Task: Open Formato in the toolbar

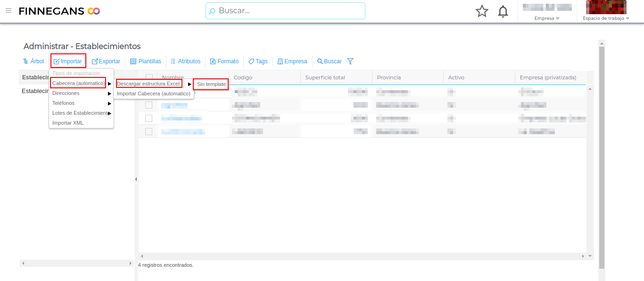Action: (224, 61)
